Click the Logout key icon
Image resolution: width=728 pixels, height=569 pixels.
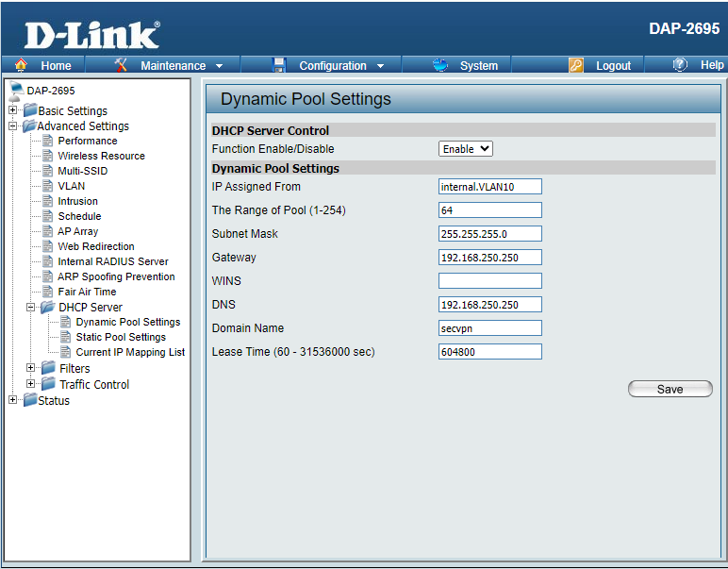click(x=576, y=65)
